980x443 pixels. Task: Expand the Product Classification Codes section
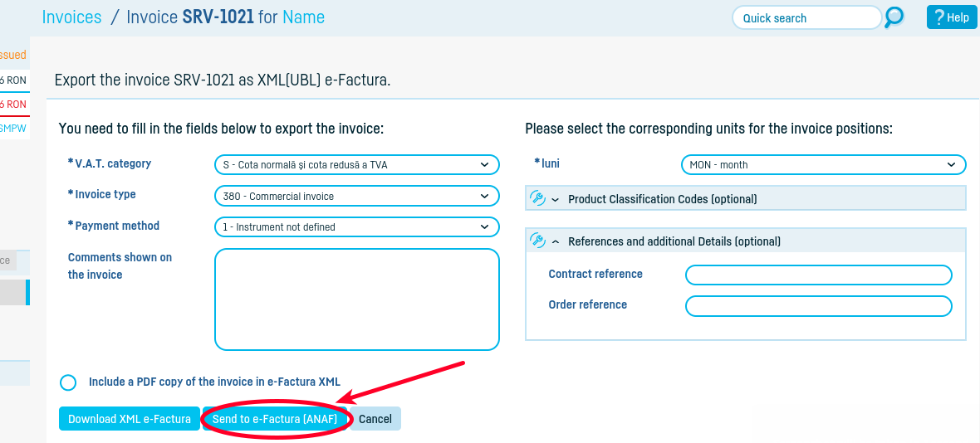tap(662, 199)
